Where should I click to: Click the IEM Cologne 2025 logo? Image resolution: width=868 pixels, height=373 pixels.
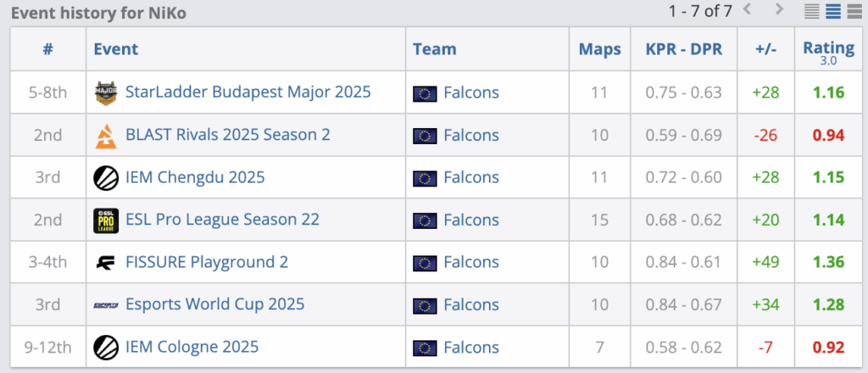pos(106,347)
